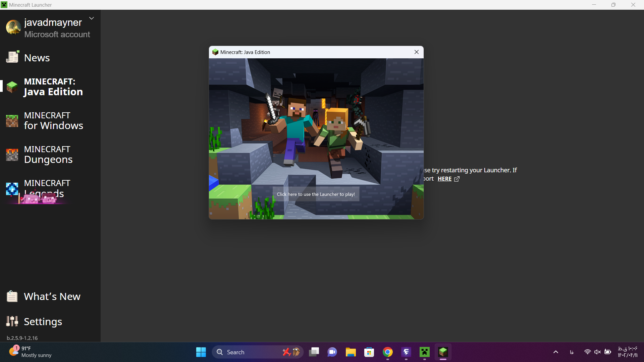The image size is (644, 362).
Task: Switch to MINECRAFT for Windows tab
Action: 53,121
